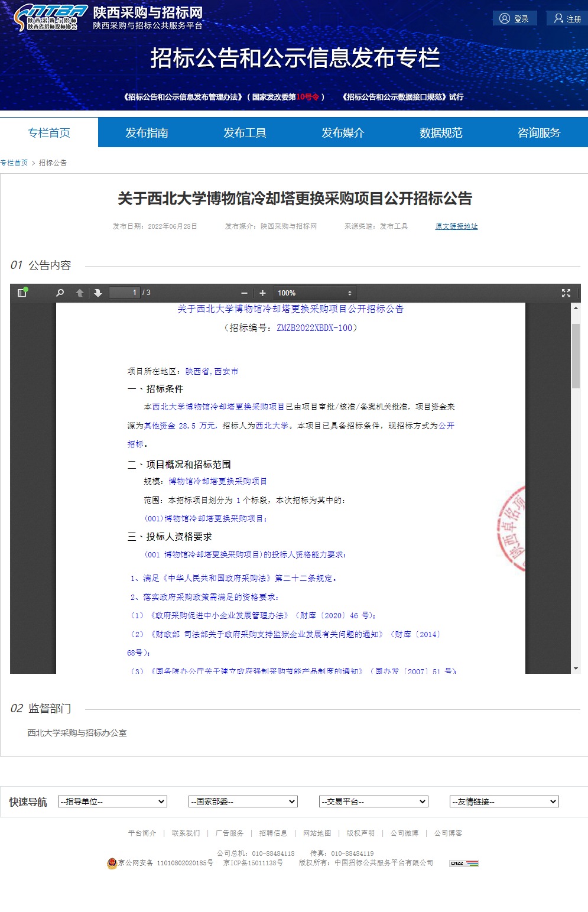Select the 数据规范 navigation tab
This screenshot has height=912, width=588.
coord(441,132)
